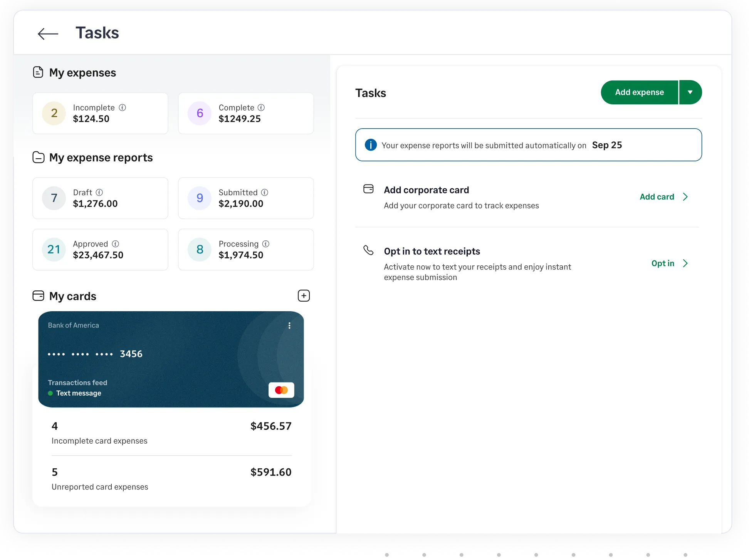Click the info icon next to Approved reports
This screenshot has width=749, height=560.
[115, 244]
